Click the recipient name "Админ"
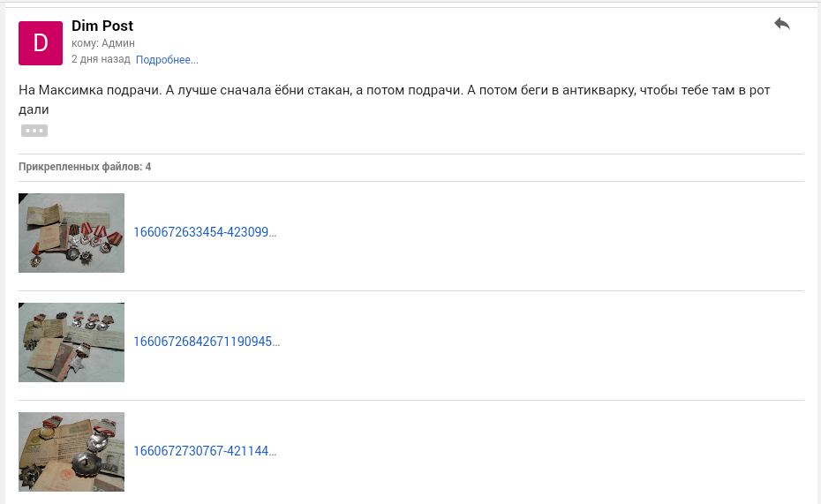 click(x=118, y=43)
